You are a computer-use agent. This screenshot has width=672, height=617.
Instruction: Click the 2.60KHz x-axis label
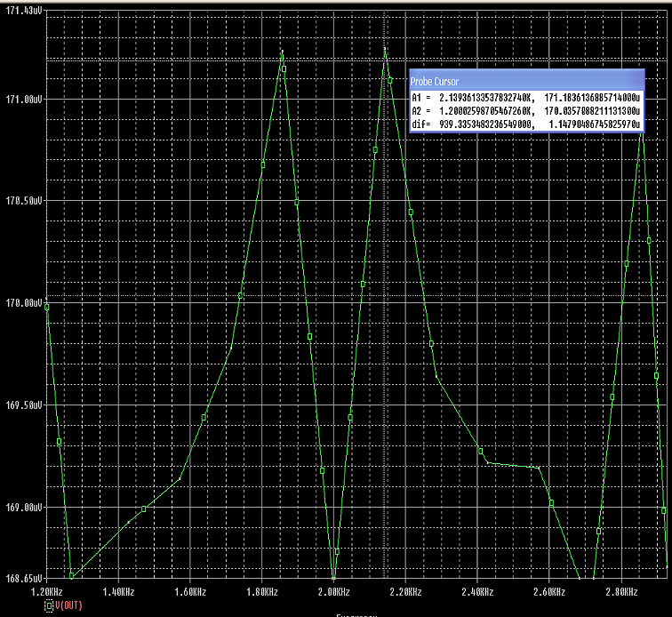click(549, 592)
